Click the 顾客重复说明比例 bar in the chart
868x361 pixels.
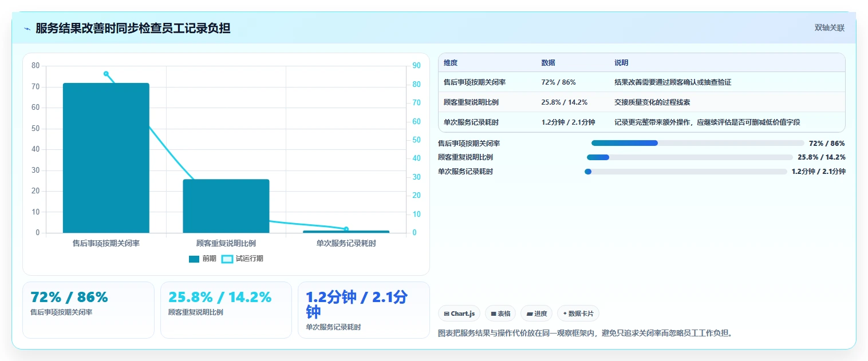[226, 206]
